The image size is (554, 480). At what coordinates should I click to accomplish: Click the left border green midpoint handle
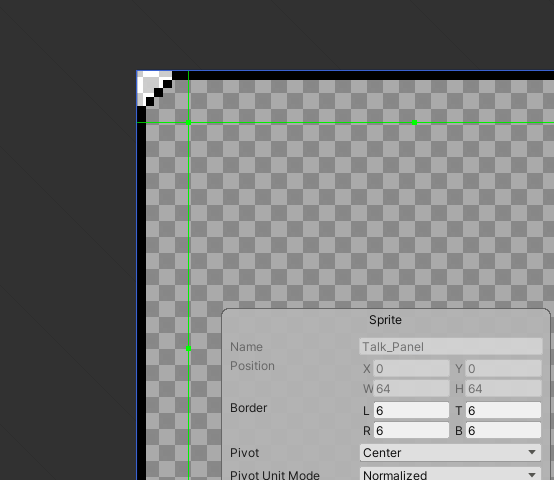pos(189,349)
